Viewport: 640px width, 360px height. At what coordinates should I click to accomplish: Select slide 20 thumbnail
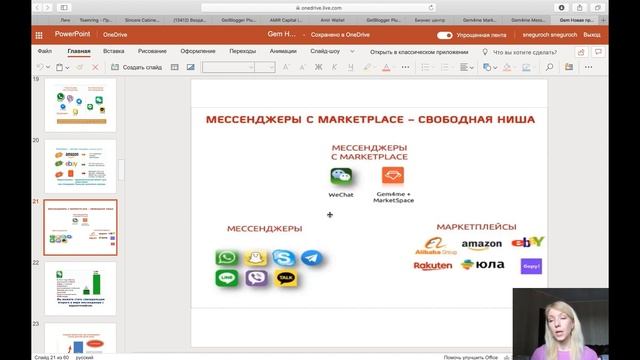coord(80,166)
